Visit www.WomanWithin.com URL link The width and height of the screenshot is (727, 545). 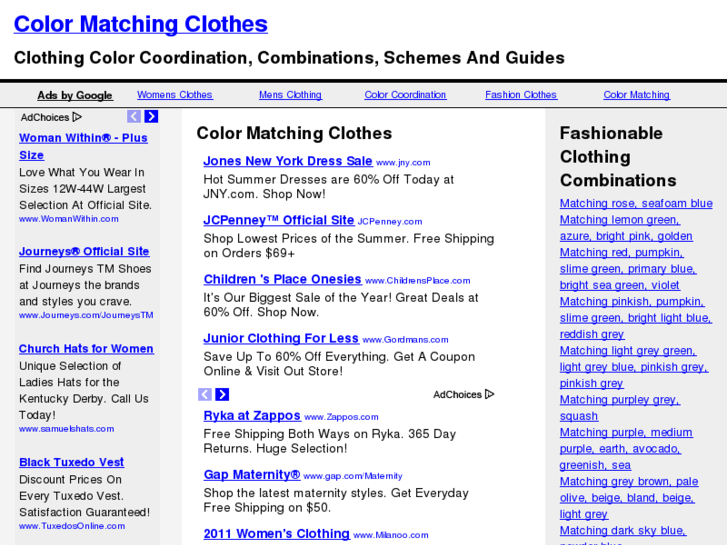(69, 219)
